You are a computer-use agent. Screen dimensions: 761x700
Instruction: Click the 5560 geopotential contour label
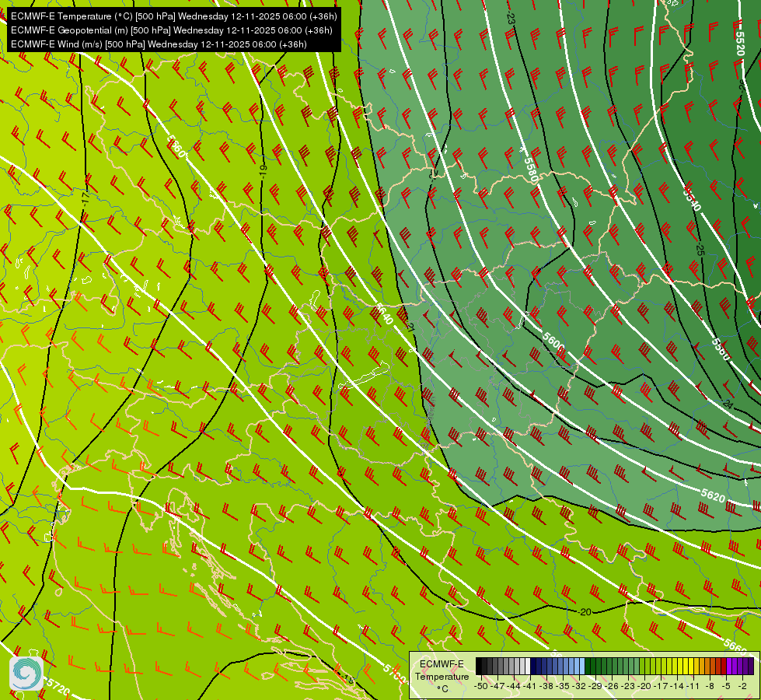tap(721, 348)
